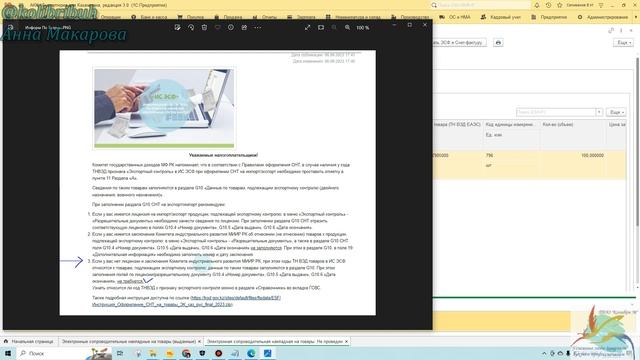Screen dimensions: 640x360
Task: Open the Администрирование section
Action: tap(603, 17)
